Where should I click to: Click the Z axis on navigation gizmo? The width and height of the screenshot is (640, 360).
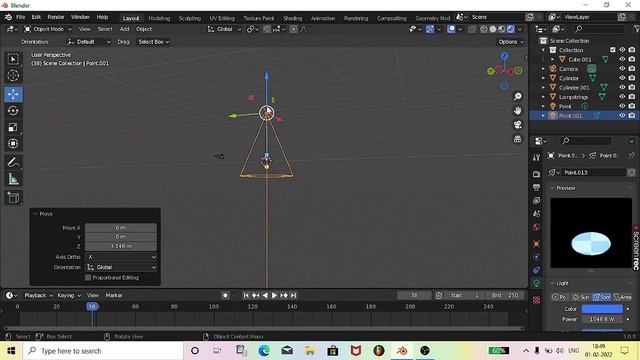(504, 56)
